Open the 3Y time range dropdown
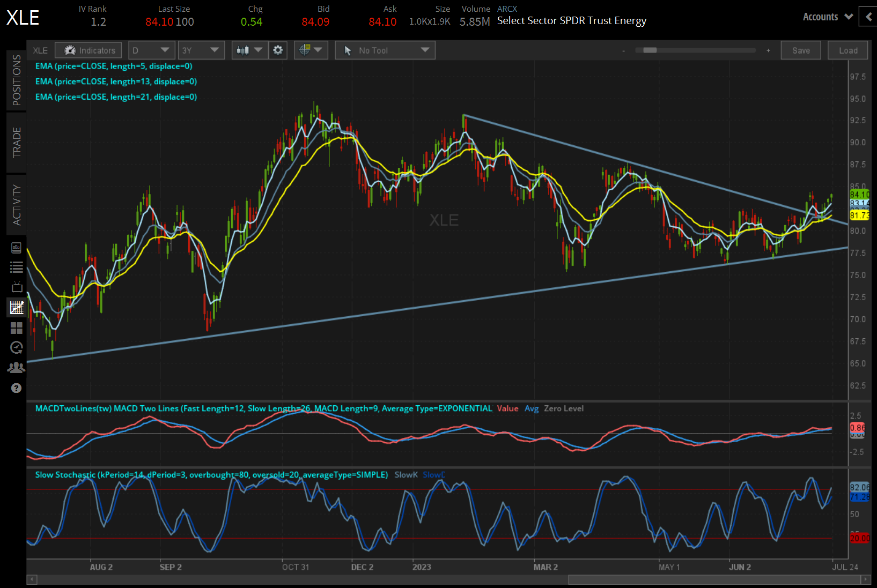 tap(201, 50)
